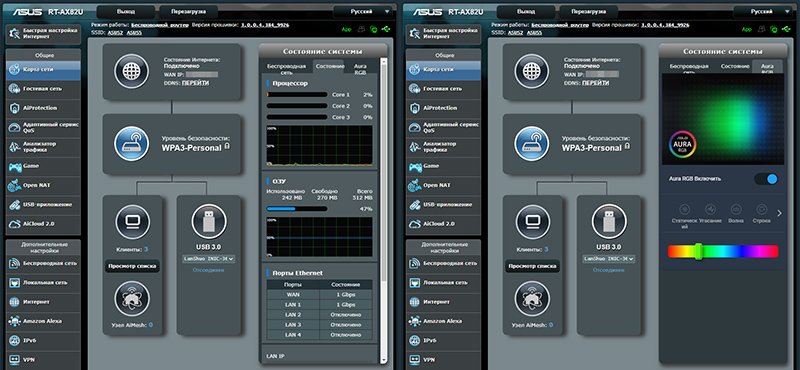Image resolution: width=800 pixels, height=370 pixels.
Task: Open Интернет settings in the right window sidebar
Action: (x=443, y=302)
